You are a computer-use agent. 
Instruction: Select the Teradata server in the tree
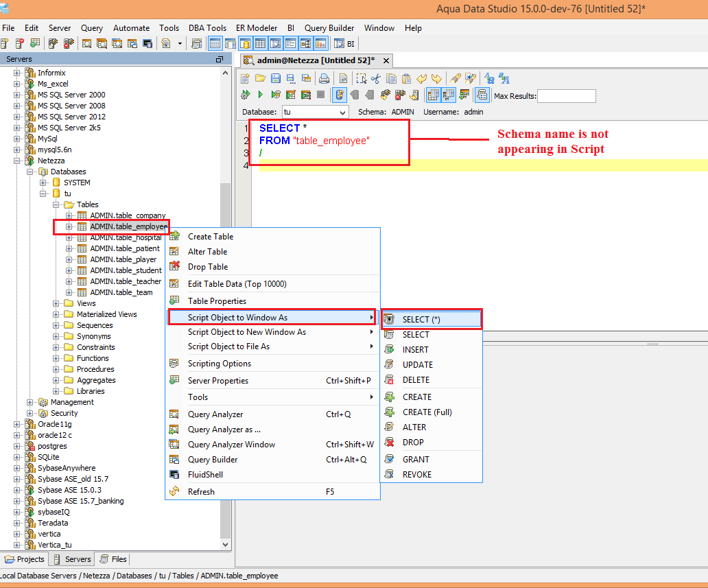tap(53, 523)
